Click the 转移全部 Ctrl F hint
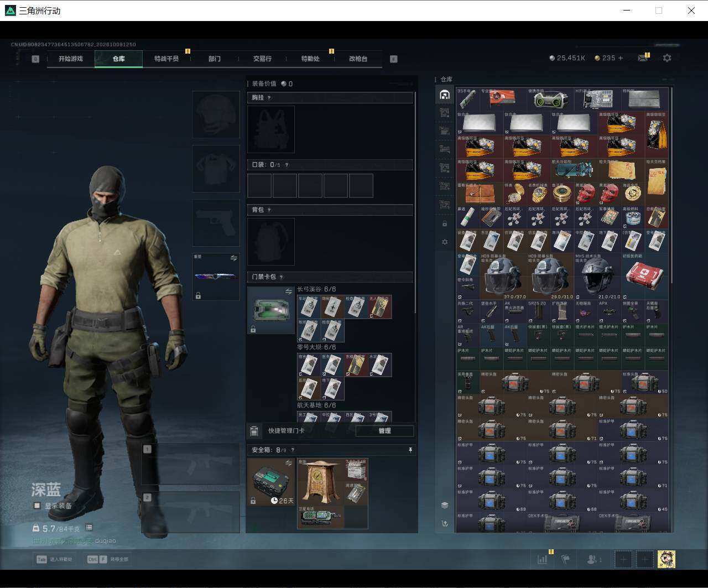This screenshot has height=588, width=708. (109, 559)
